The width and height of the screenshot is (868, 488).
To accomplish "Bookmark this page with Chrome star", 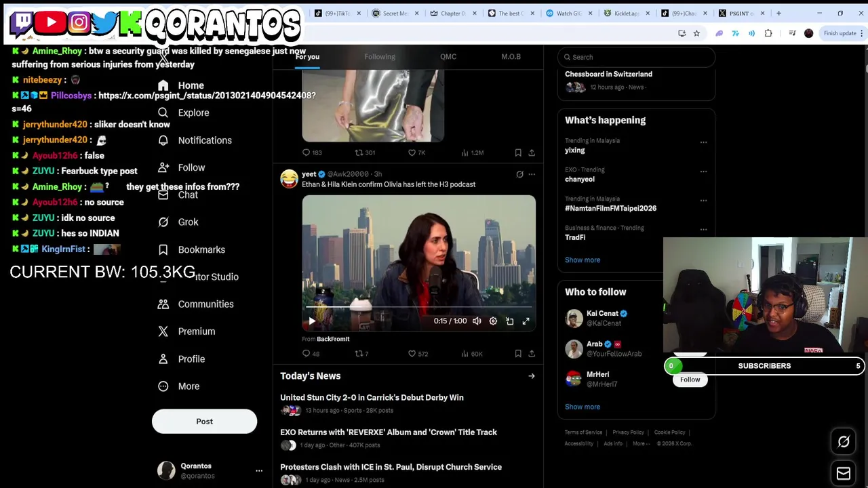I will [696, 33].
